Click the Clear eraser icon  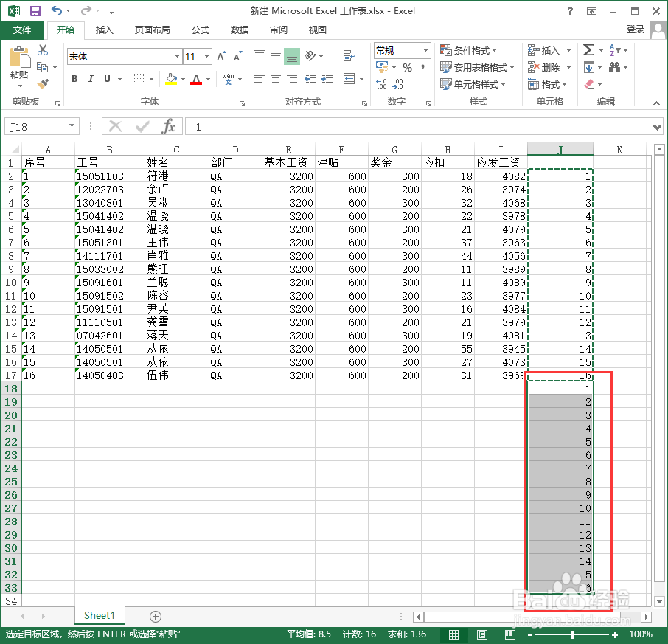(x=589, y=84)
